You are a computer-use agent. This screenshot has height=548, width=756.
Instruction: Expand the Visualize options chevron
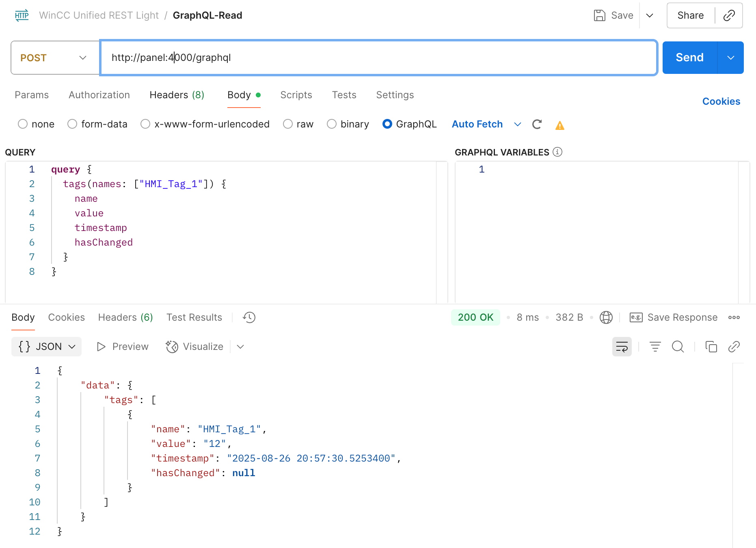240,347
